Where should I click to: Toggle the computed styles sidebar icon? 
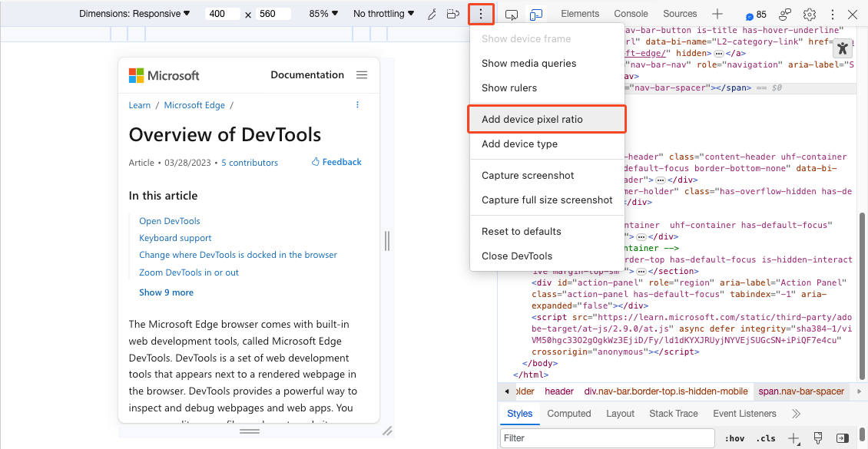point(842,438)
